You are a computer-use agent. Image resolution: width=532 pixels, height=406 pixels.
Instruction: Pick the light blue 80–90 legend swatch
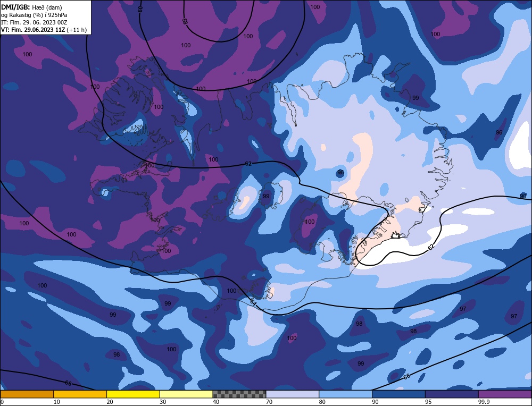345,394
